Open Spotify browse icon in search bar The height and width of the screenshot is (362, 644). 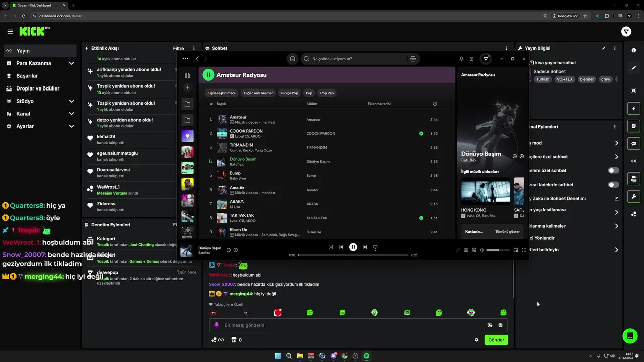(x=413, y=59)
